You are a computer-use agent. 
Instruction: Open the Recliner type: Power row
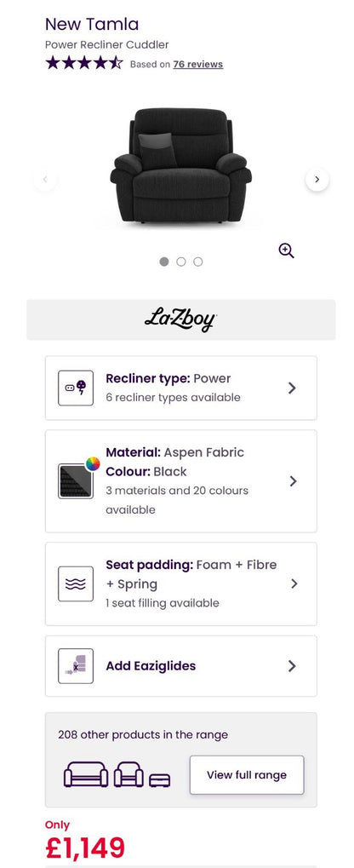pyautogui.click(x=181, y=388)
